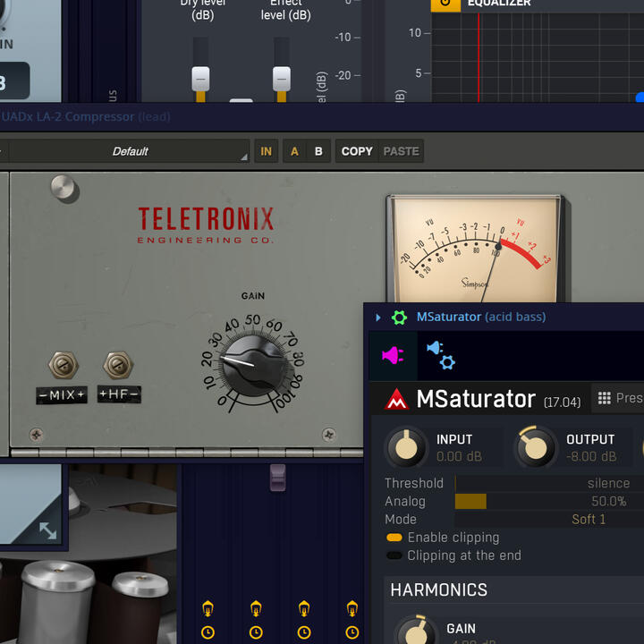The width and height of the screenshot is (644, 644).
Task: Select the A preset slot
Action: pos(294,151)
